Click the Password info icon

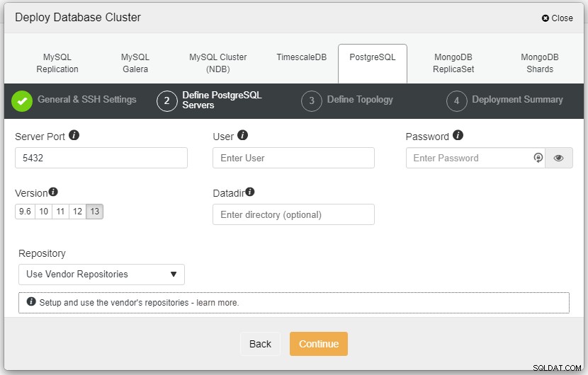click(x=458, y=135)
